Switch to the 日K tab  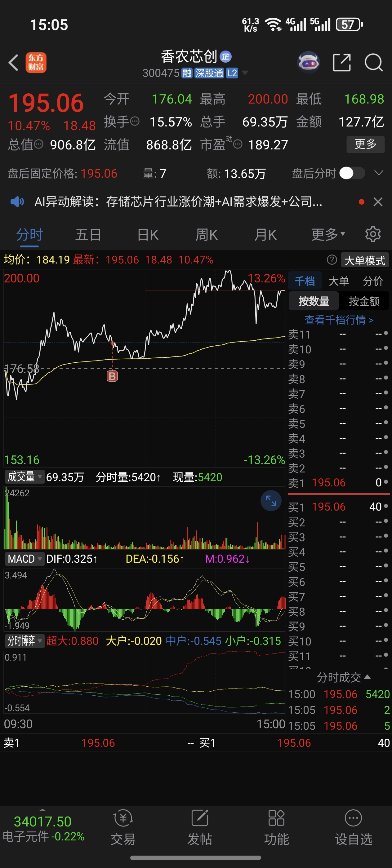click(148, 235)
